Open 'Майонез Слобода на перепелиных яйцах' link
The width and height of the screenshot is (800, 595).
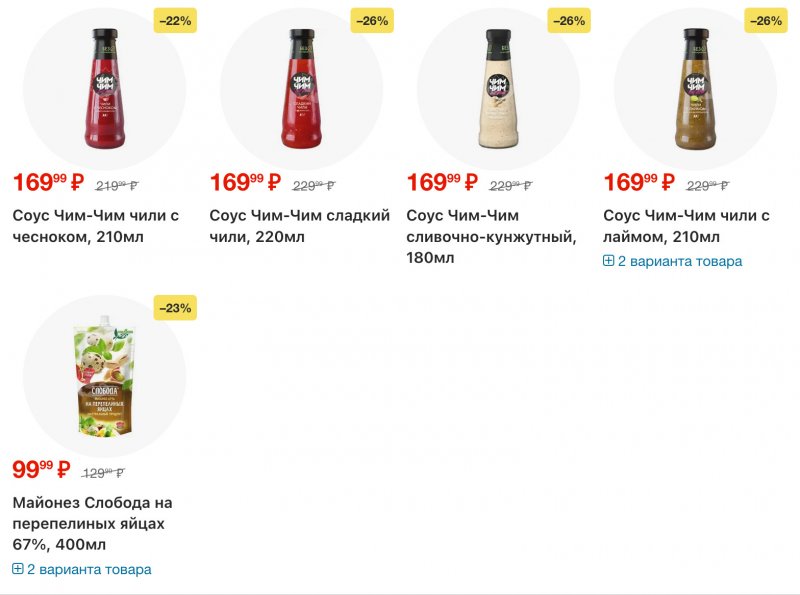point(92,523)
